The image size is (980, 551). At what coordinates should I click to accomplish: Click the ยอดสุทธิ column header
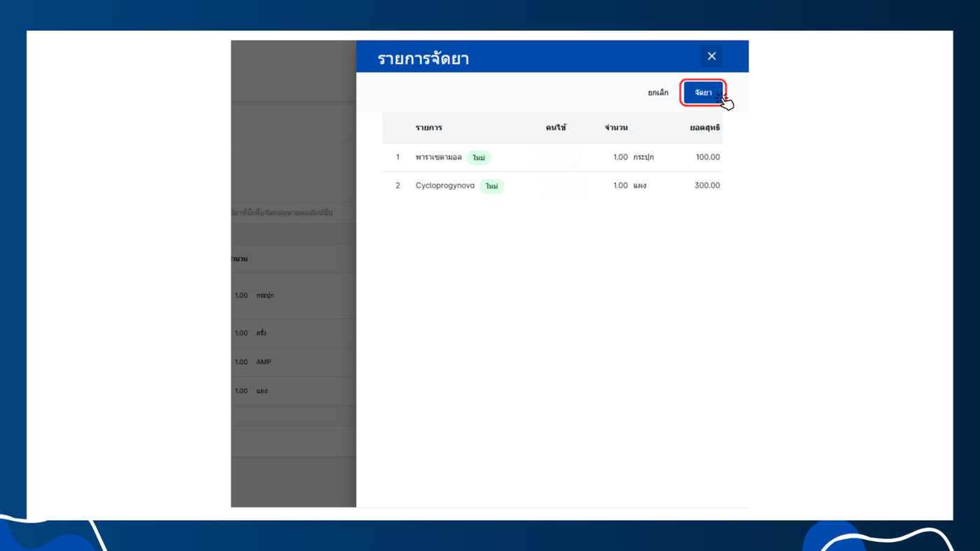pos(705,128)
